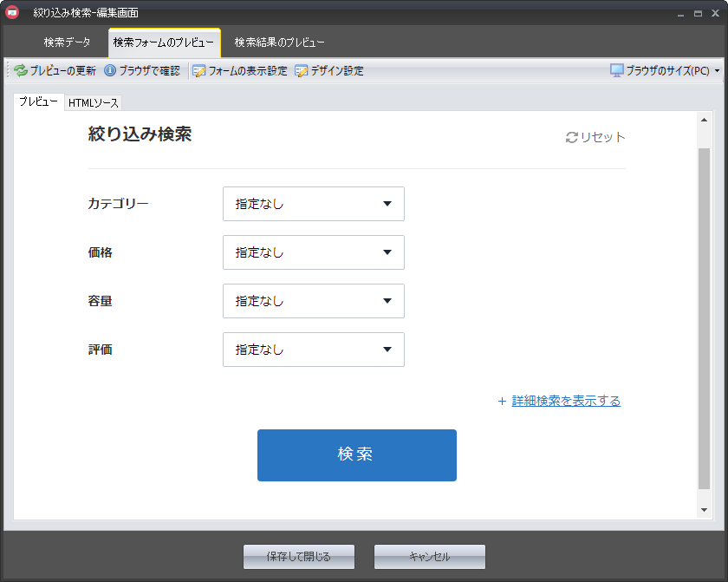Open the 価格 dropdown
This screenshot has height=582, width=728.
[x=313, y=252]
